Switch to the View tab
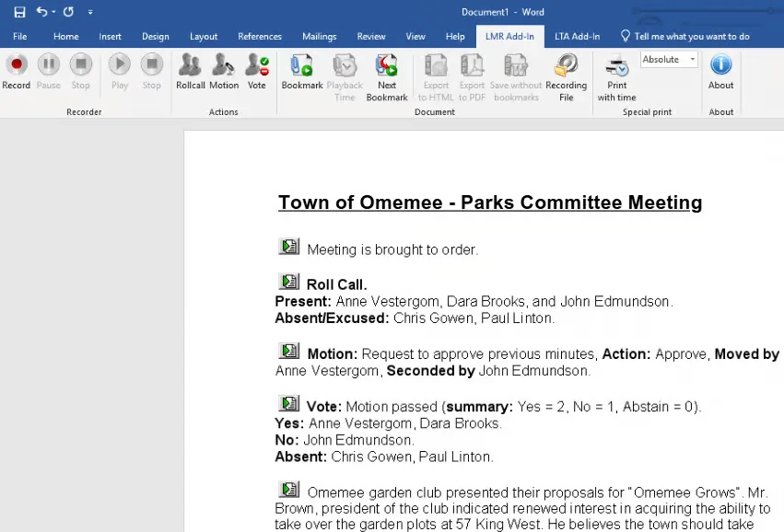Viewport: 784px width, 532px height. click(415, 37)
